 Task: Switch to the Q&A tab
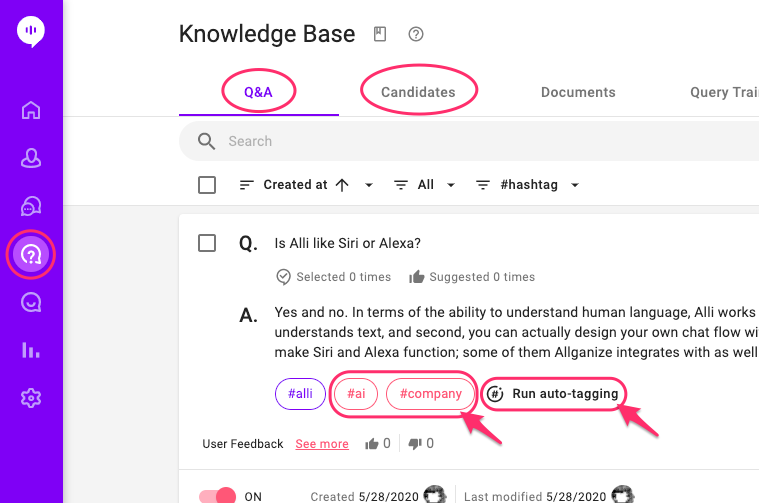pyautogui.click(x=258, y=92)
